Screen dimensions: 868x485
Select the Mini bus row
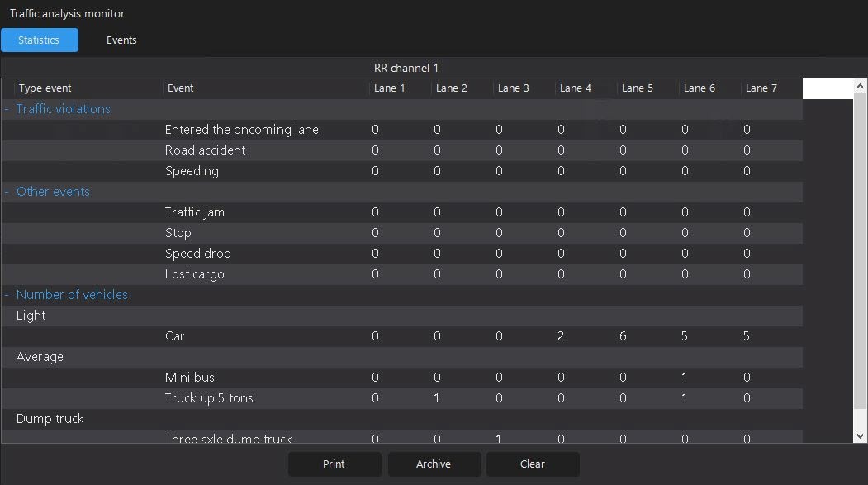(190, 378)
